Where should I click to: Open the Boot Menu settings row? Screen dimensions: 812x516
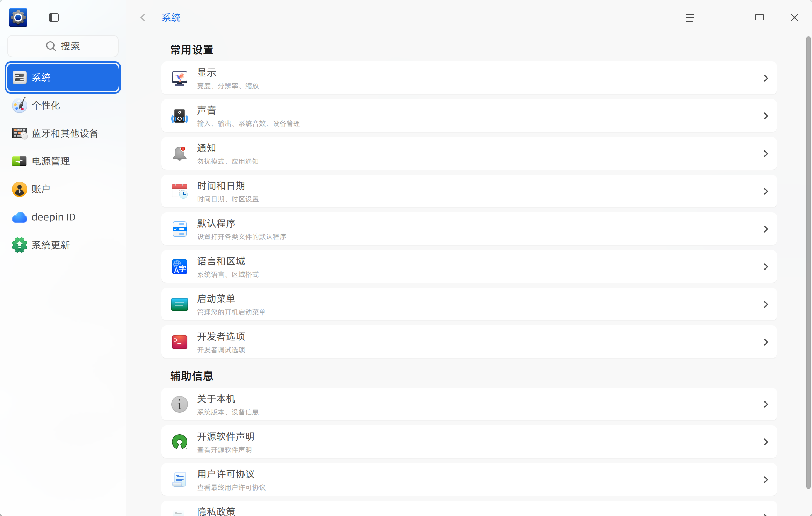pyautogui.click(x=469, y=304)
